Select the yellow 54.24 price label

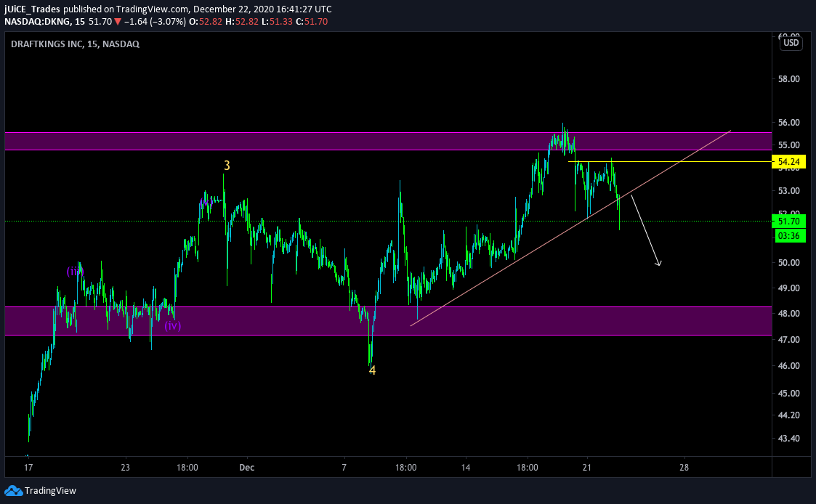(789, 162)
